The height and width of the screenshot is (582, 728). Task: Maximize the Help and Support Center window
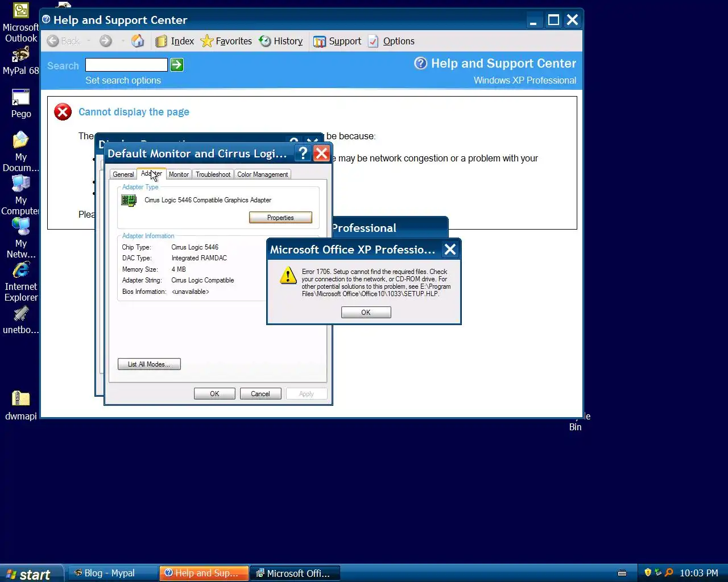553,20
